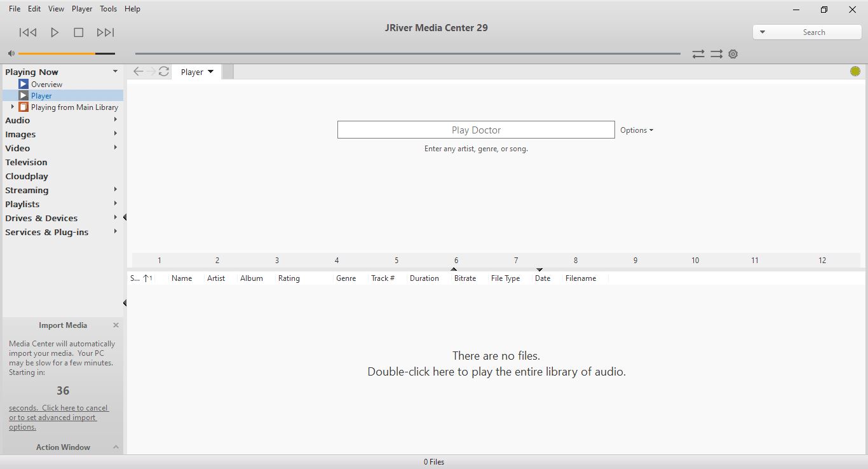The height and width of the screenshot is (469, 868).
Task: Open the File menu
Action: 15,9
